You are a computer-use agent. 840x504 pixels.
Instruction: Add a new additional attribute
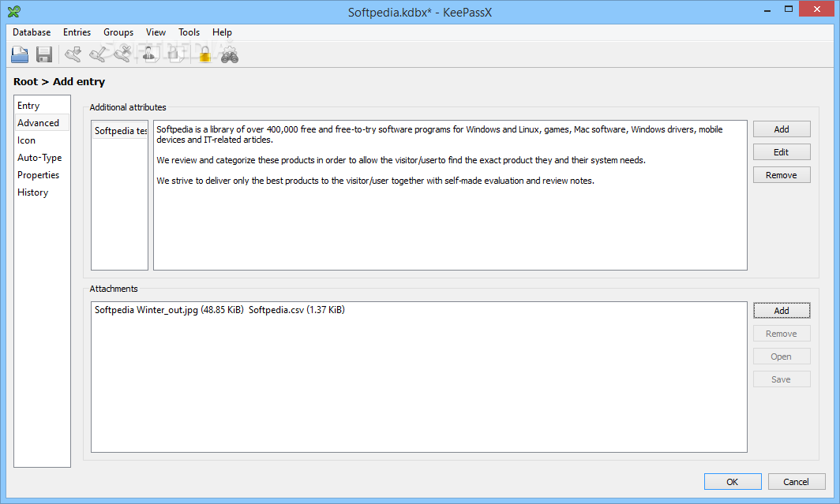tap(782, 129)
